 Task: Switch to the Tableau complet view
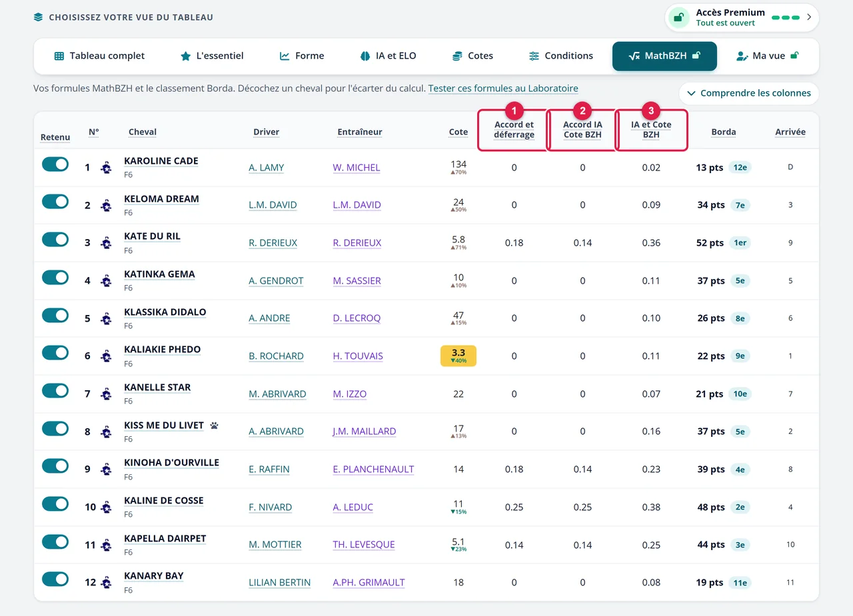point(99,56)
